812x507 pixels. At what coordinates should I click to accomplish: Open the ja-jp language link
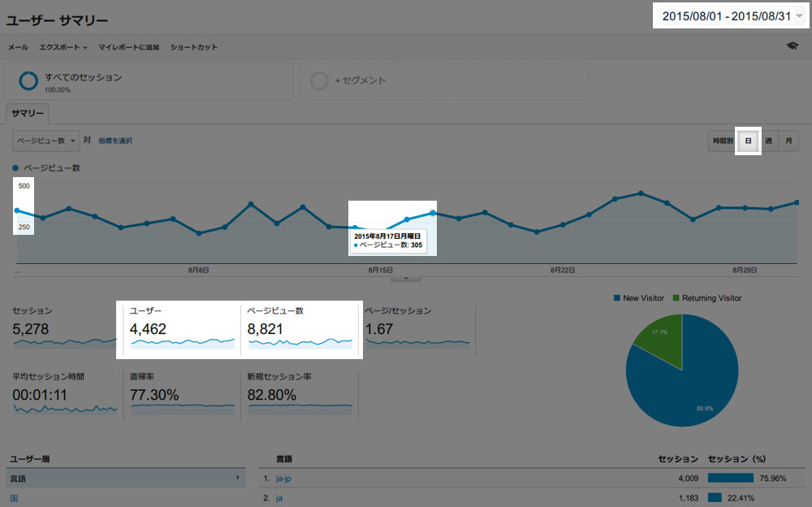coord(283,478)
